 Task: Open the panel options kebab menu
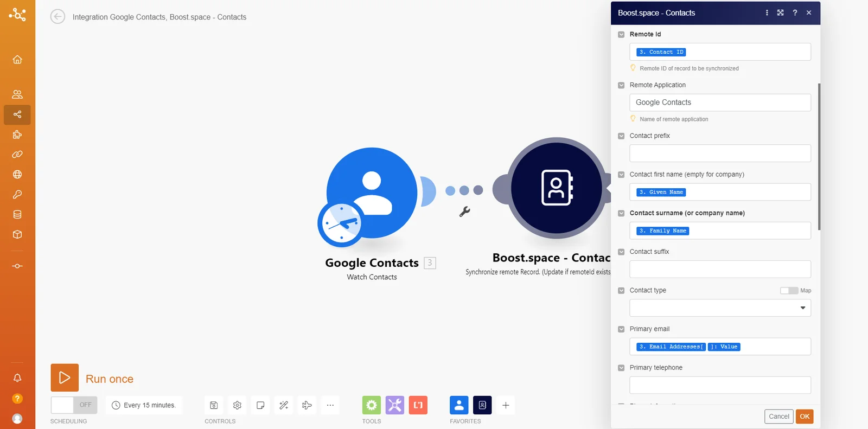767,12
